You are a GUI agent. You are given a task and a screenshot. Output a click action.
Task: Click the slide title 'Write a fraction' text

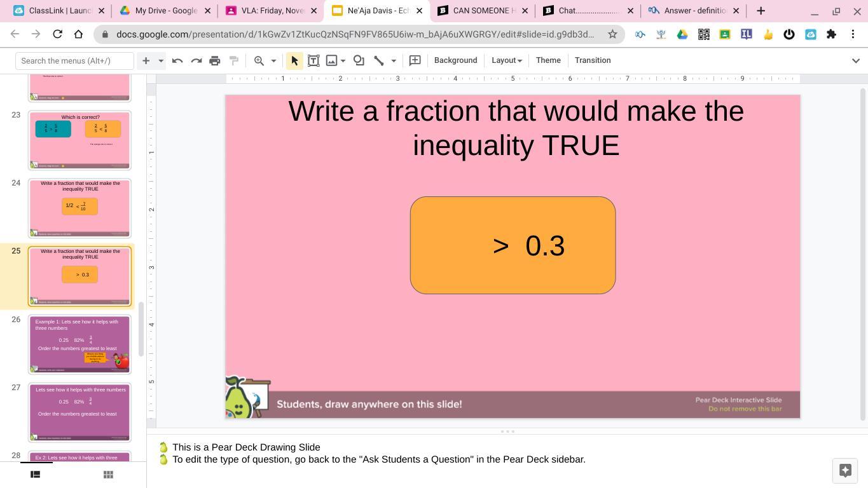coord(516,128)
